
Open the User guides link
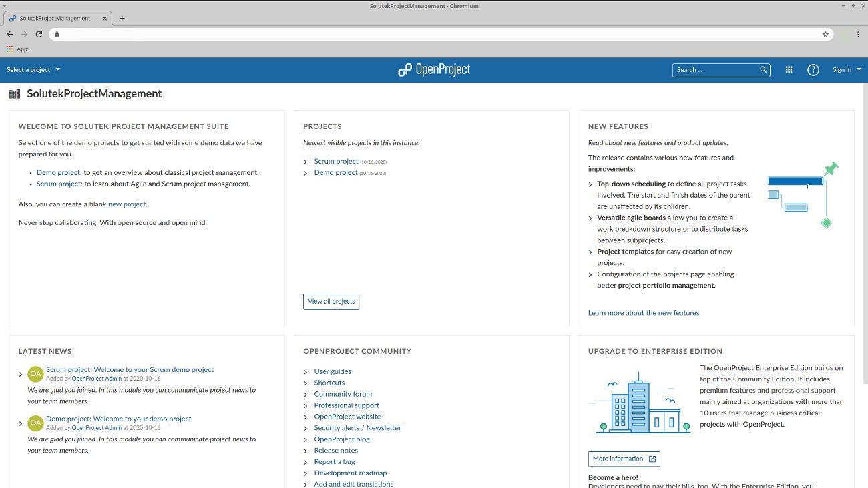(x=333, y=371)
